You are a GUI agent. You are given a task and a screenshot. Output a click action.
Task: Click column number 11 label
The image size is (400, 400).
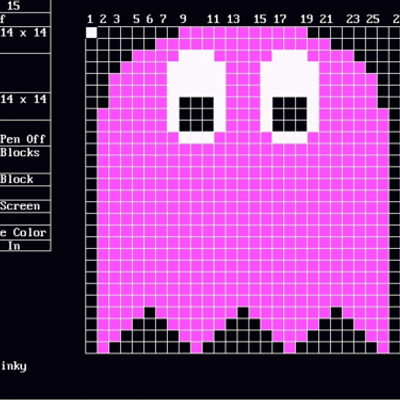click(213, 19)
